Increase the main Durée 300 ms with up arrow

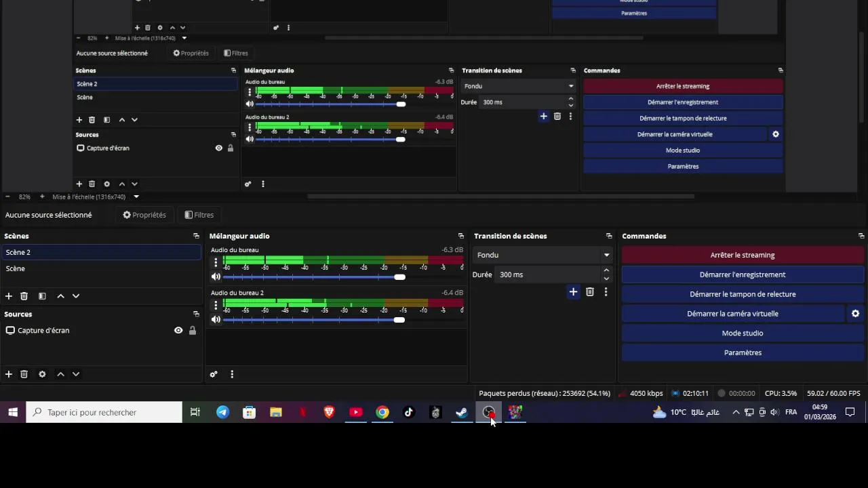click(x=606, y=270)
